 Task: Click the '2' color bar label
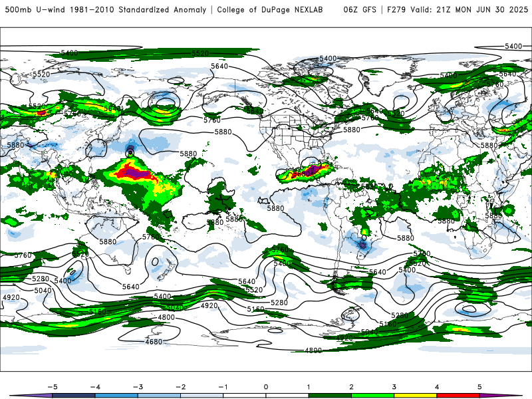coord(351,387)
